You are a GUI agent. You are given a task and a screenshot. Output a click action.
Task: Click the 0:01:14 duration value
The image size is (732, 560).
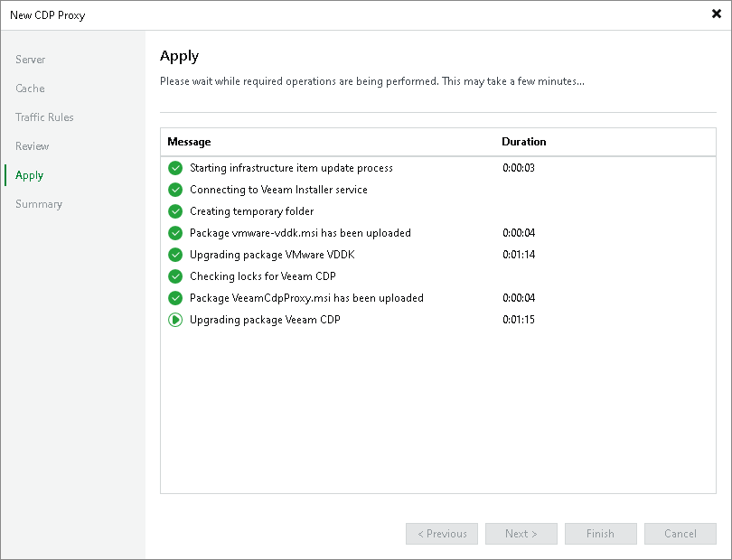coord(519,255)
